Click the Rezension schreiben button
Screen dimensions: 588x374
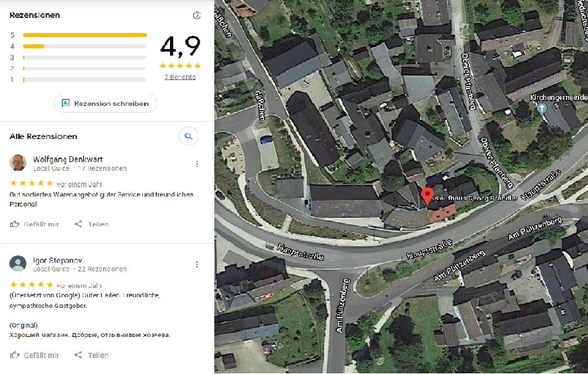click(x=105, y=103)
